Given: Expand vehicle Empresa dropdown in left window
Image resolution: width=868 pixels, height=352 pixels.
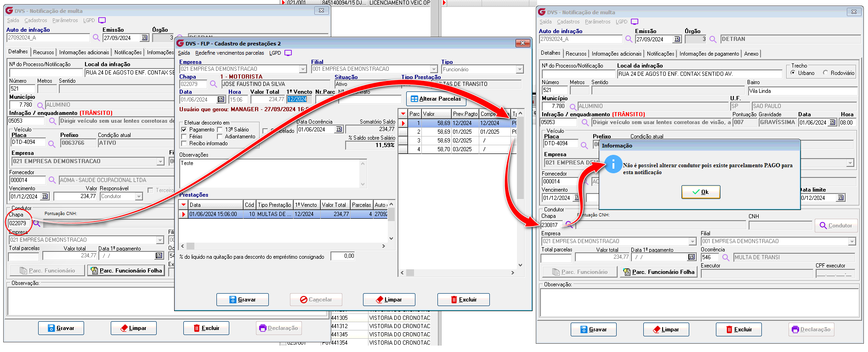Looking at the screenshot, I should (x=160, y=161).
